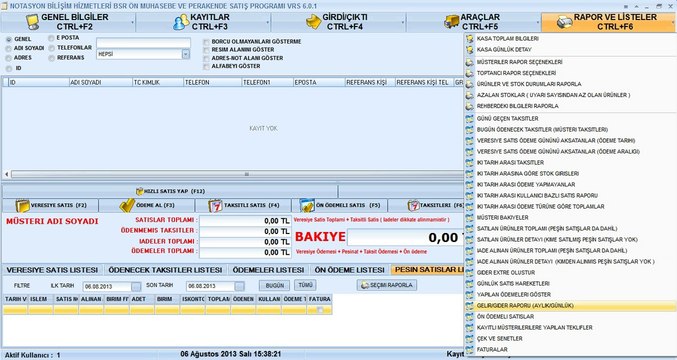
Task: Select FATURALAR menu entry
Action: point(570,350)
